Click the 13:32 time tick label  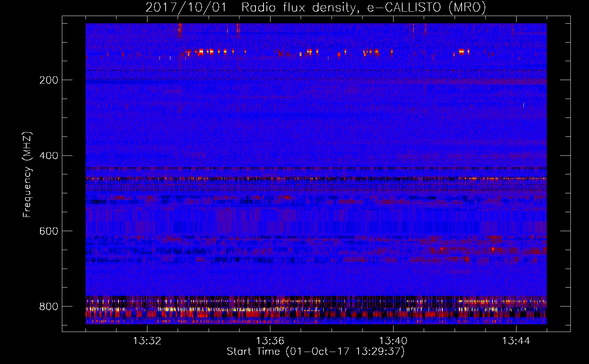[147, 341]
